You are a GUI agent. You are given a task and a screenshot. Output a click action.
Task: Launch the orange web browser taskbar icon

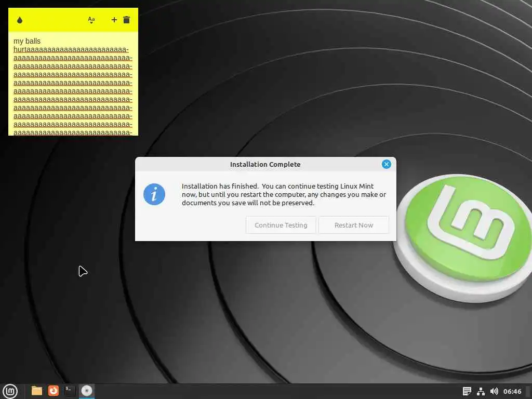coord(54,391)
